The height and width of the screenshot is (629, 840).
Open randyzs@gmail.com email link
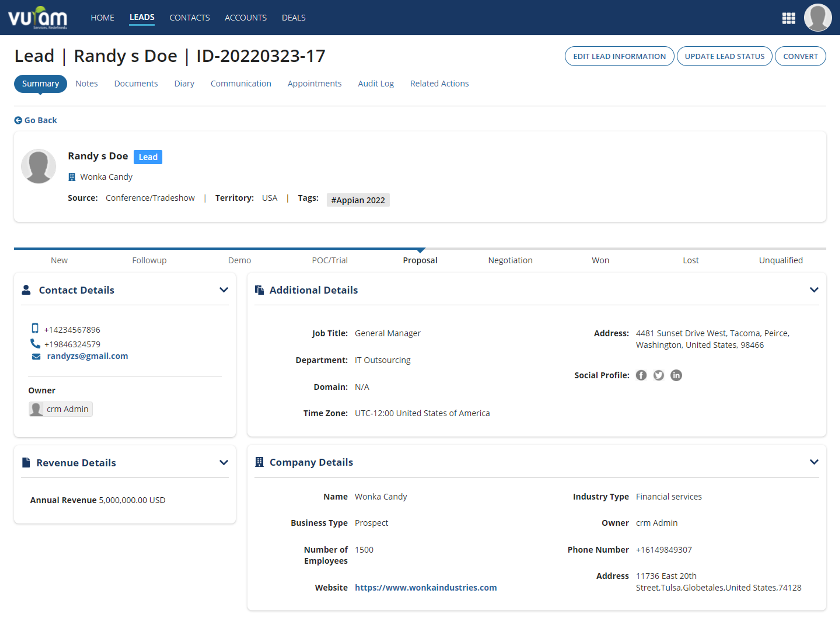pos(87,356)
